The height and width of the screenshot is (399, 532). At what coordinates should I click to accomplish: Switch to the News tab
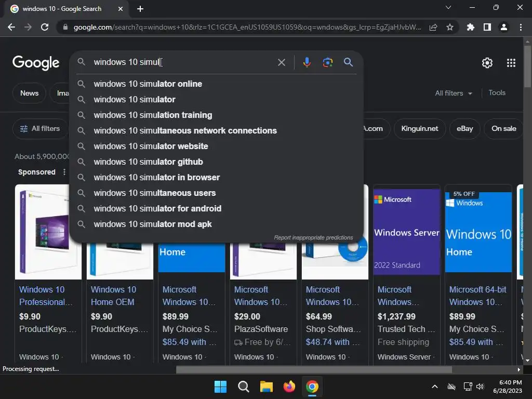click(29, 93)
